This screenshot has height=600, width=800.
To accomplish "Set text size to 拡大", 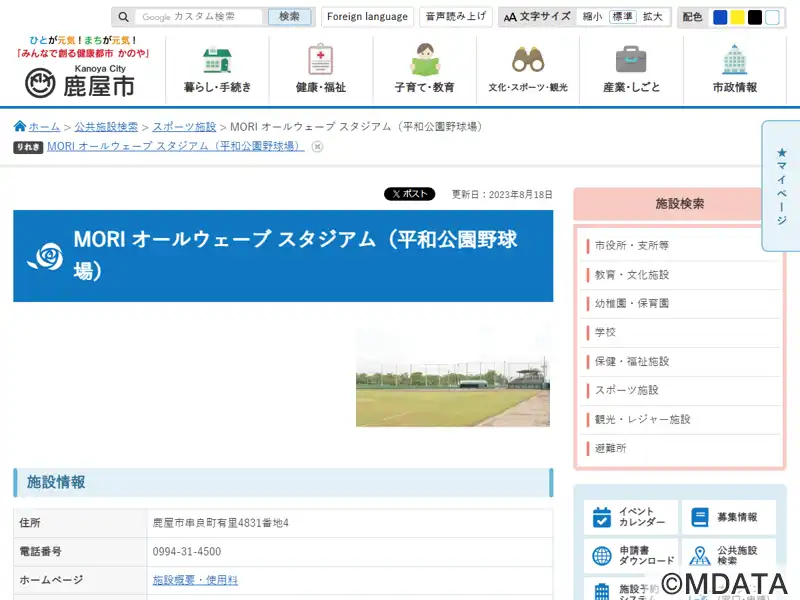I will coord(652,17).
